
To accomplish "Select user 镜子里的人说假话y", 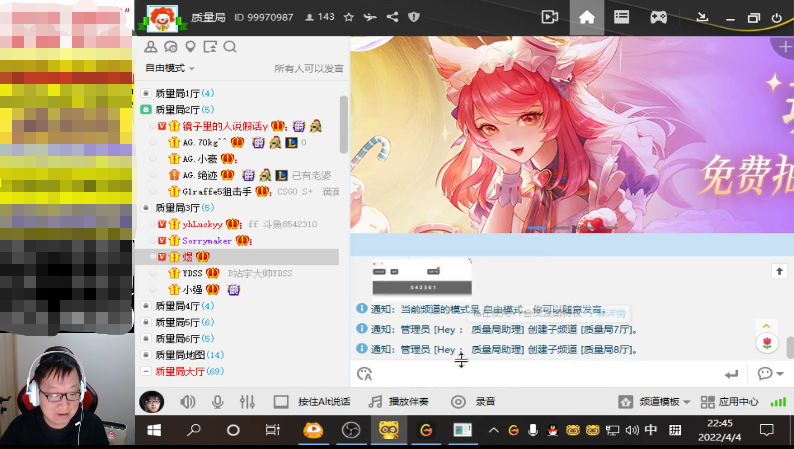I will click(x=225, y=126).
